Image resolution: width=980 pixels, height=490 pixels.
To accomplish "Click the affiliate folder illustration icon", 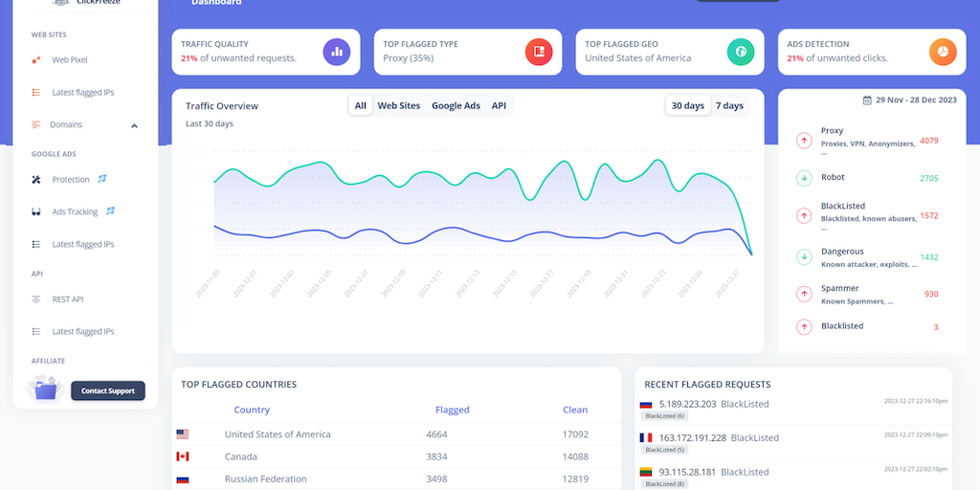I will point(45,389).
